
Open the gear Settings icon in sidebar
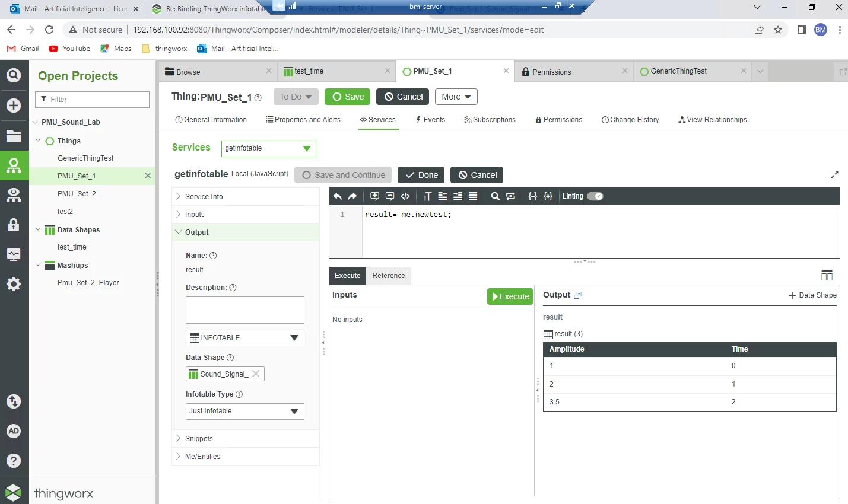coord(14,284)
